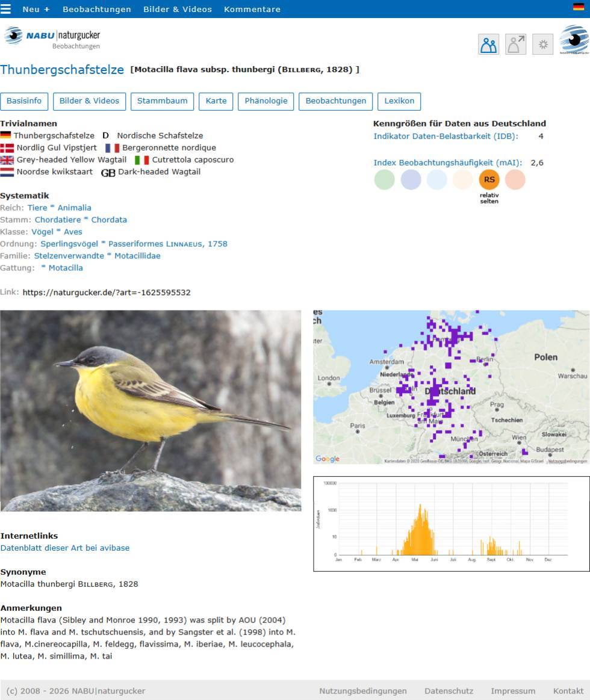Click the salmon pink frequency circle
The image size is (590, 700).
[515, 179]
